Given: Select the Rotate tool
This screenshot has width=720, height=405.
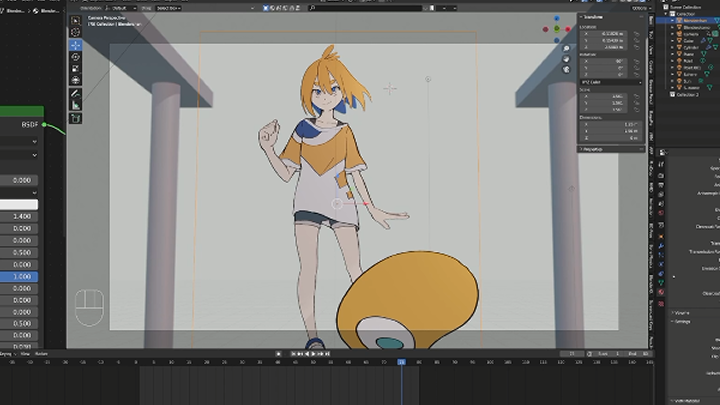Looking at the screenshot, I should 75,57.
